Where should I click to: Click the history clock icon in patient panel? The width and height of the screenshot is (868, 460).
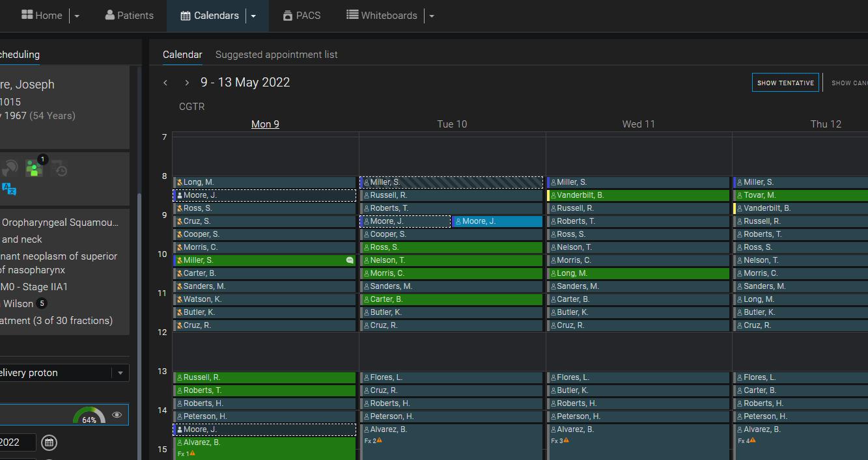59,169
